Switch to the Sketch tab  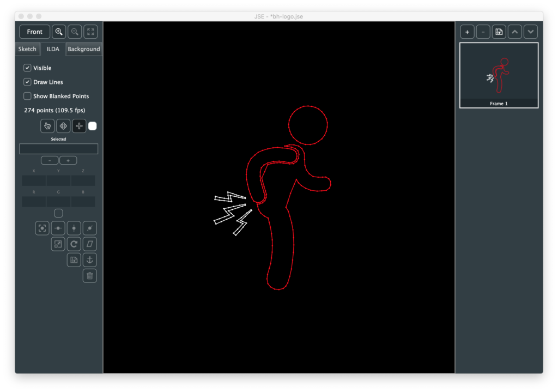click(27, 49)
